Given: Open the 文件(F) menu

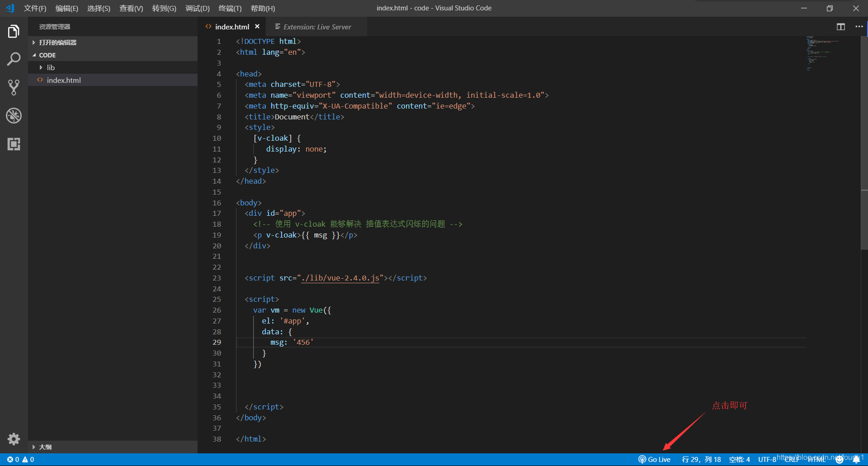Looking at the screenshot, I should point(35,8).
